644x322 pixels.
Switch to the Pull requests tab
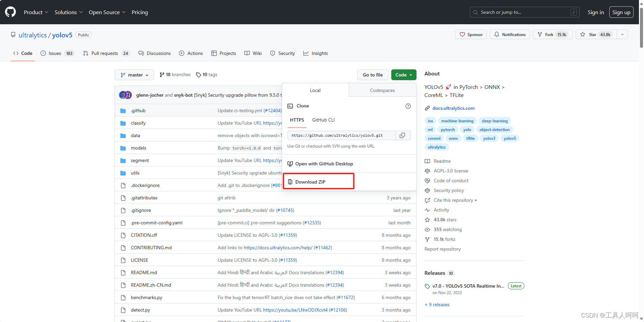coord(106,53)
